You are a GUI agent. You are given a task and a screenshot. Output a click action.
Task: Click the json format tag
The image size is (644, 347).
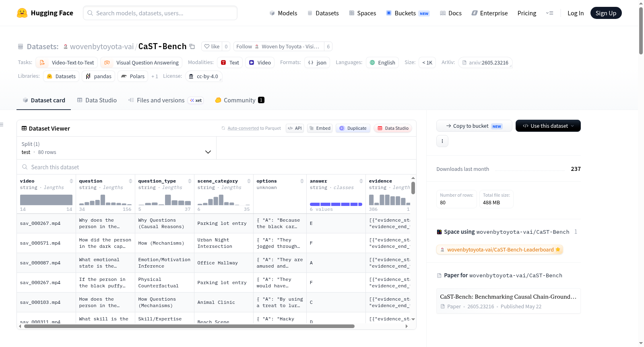(317, 62)
